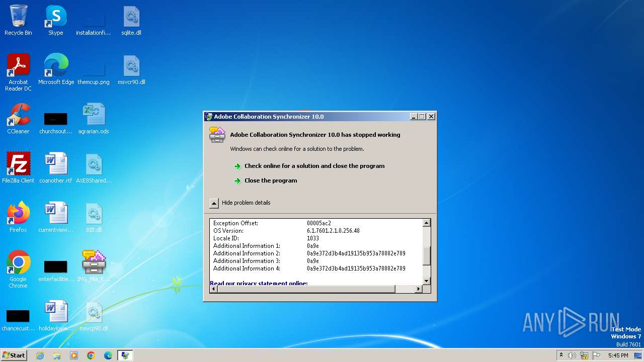
Task: Open the Skype desktop shortcut
Action: (55, 20)
